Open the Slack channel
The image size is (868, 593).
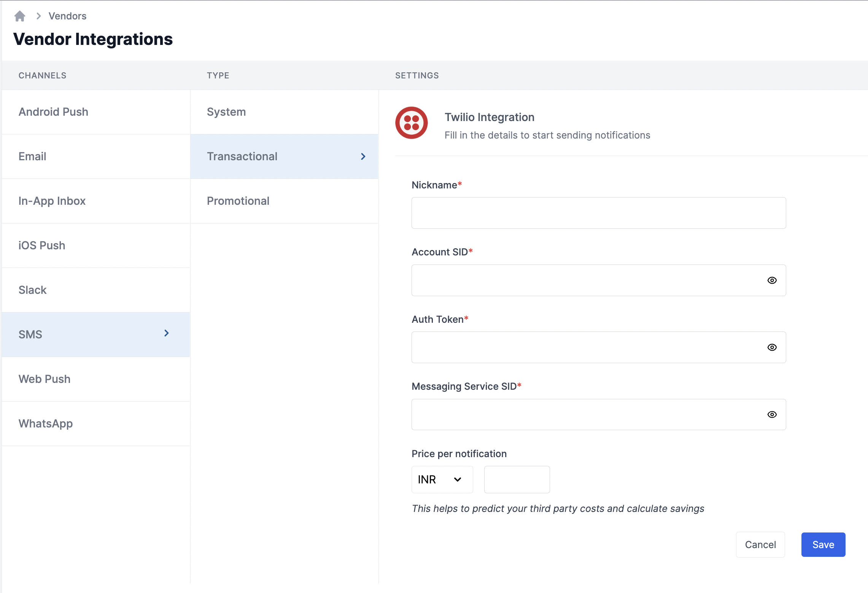click(33, 290)
